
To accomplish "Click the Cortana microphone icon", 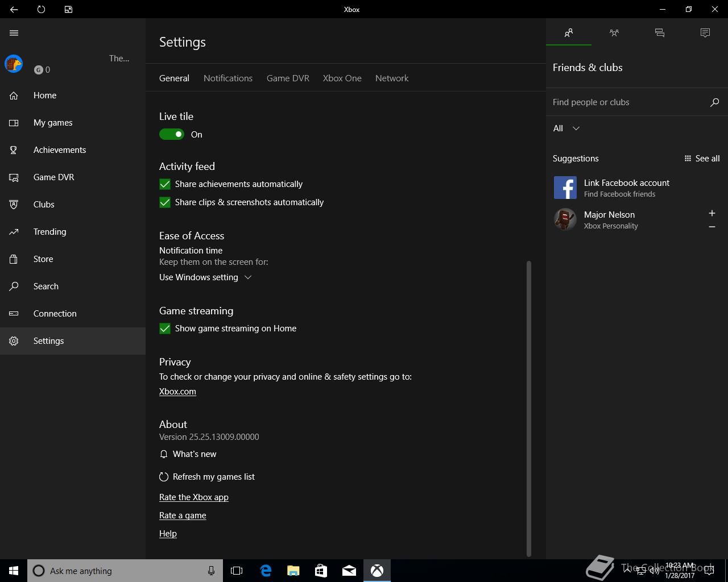I will click(x=211, y=571).
